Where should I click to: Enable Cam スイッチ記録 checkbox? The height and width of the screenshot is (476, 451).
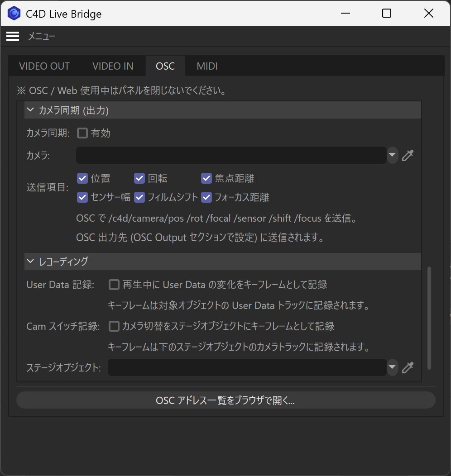pyautogui.click(x=114, y=326)
